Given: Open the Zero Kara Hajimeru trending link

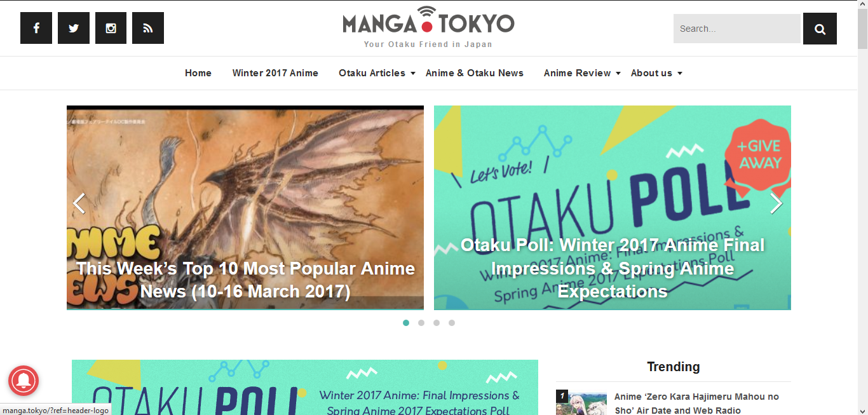Looking at the screenshot, I should [696, 403].
